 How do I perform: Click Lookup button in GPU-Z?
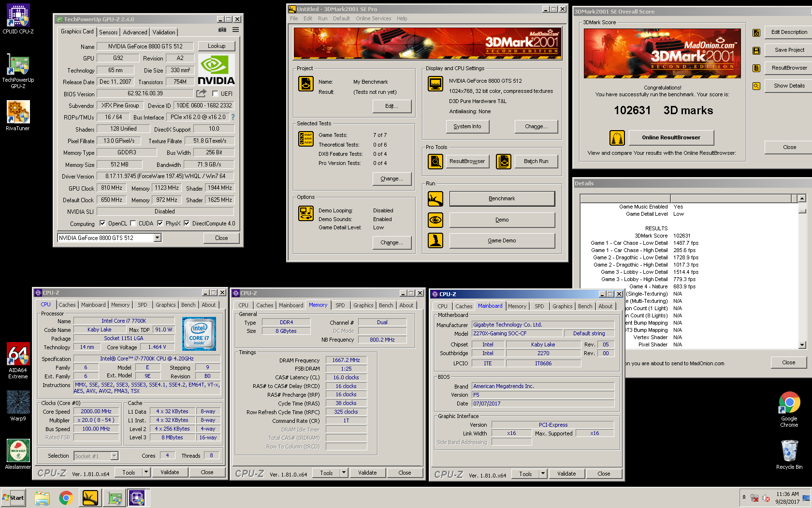217,46
